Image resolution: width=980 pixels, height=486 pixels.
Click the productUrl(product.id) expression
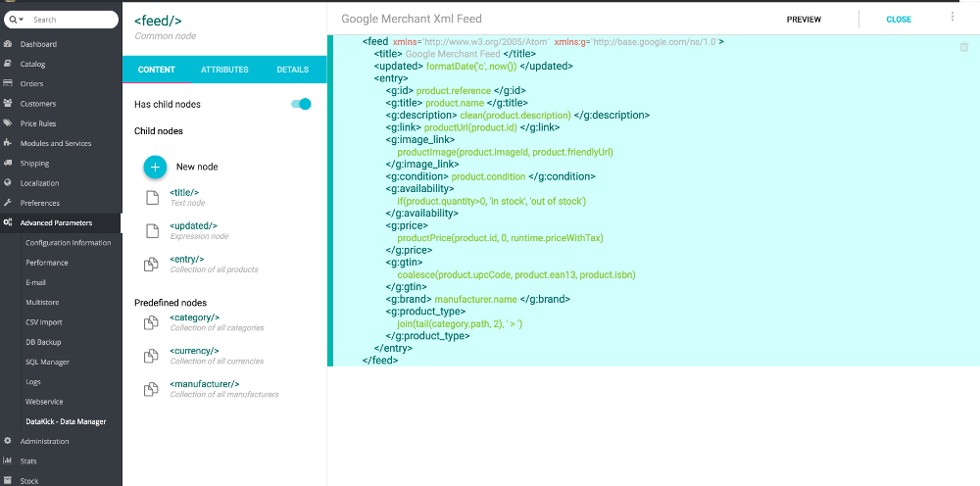tap(470, 127)
